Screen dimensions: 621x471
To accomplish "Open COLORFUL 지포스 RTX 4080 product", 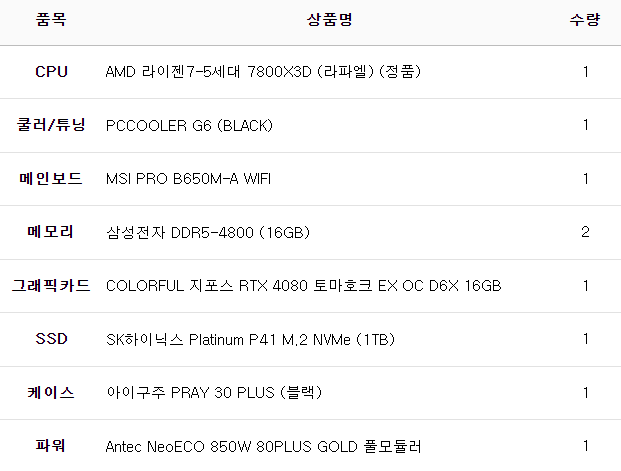I will 303,286.
